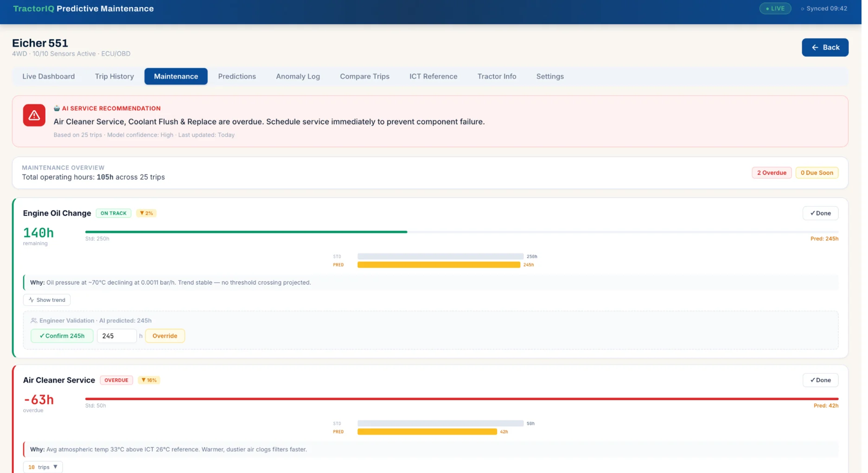Click the red warning triangle alert icon
Viewport: 868px width, 473px height.
click(x=34, y=115)
